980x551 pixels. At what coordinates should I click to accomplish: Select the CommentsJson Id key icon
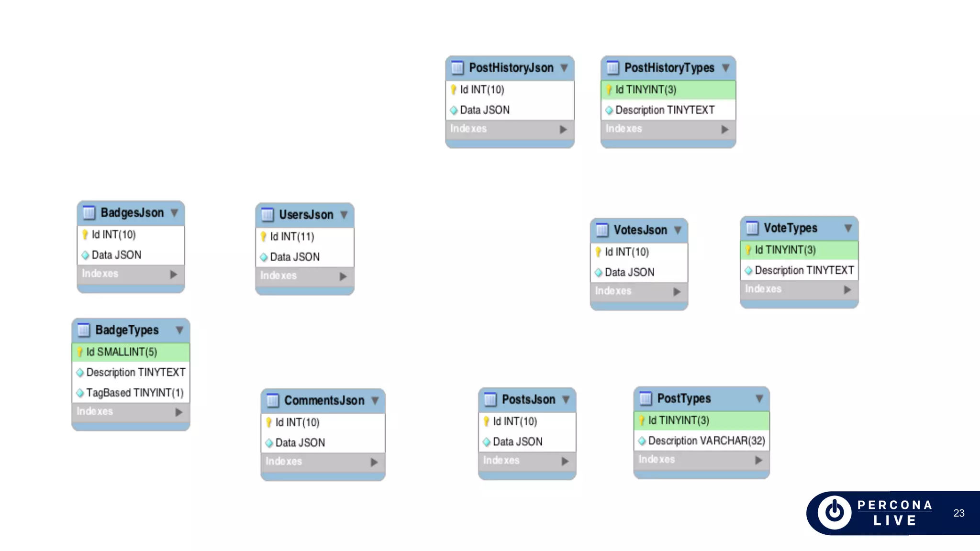coord(268,422)
